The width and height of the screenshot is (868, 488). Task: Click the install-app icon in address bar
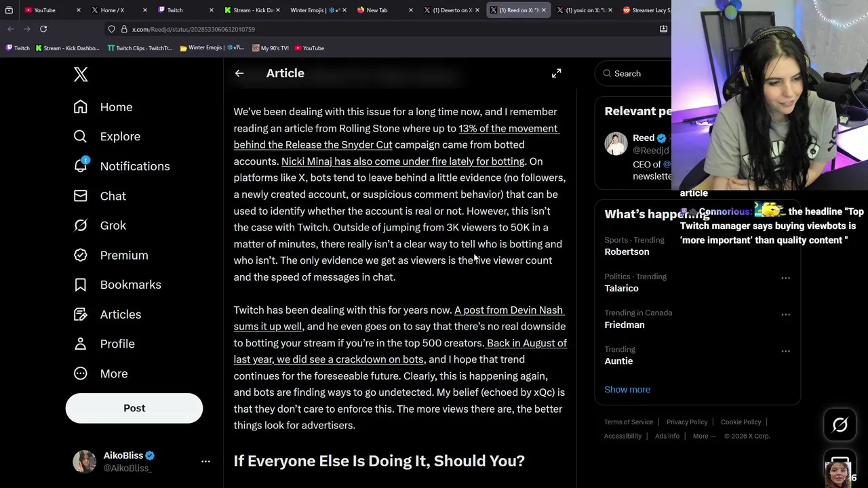(663, 29)
